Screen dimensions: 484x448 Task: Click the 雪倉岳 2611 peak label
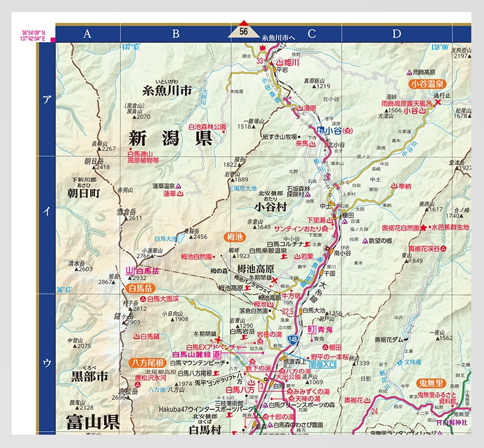point(129,215)
